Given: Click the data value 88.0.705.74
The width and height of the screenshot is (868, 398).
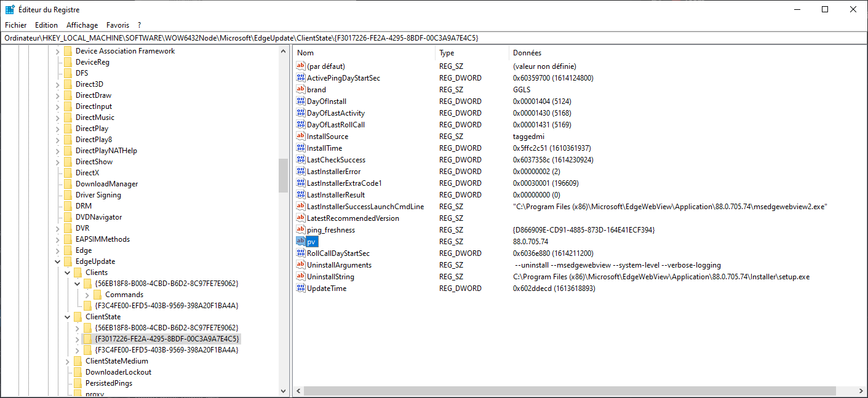Looking at the screenshot, I should click(530, 242).
